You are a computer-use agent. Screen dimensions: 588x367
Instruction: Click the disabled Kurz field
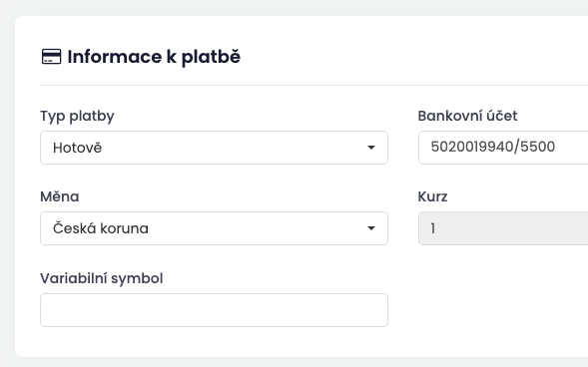(x=503, y=228)
